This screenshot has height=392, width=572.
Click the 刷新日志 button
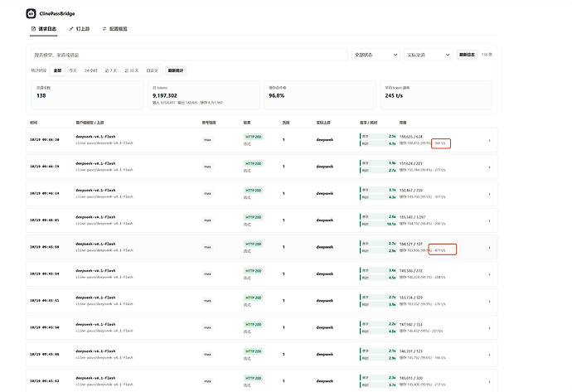467,55
